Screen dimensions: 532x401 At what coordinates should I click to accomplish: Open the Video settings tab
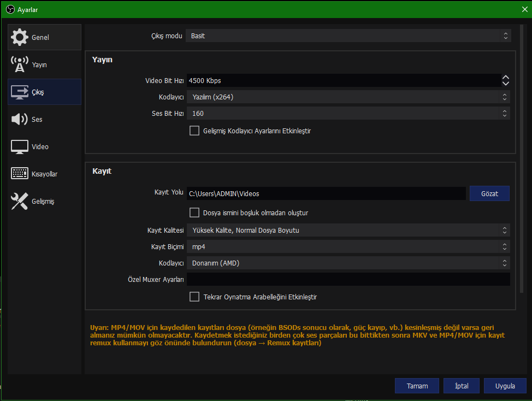coord(44,146)
